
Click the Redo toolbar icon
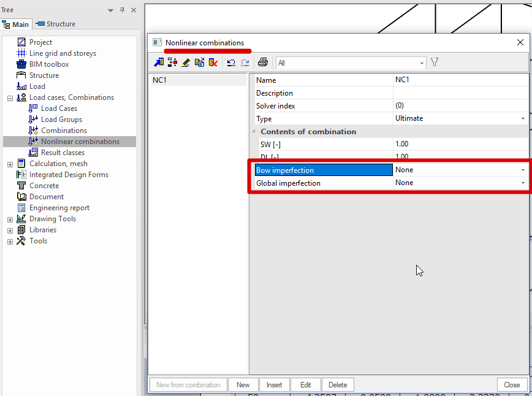[245, 63]
